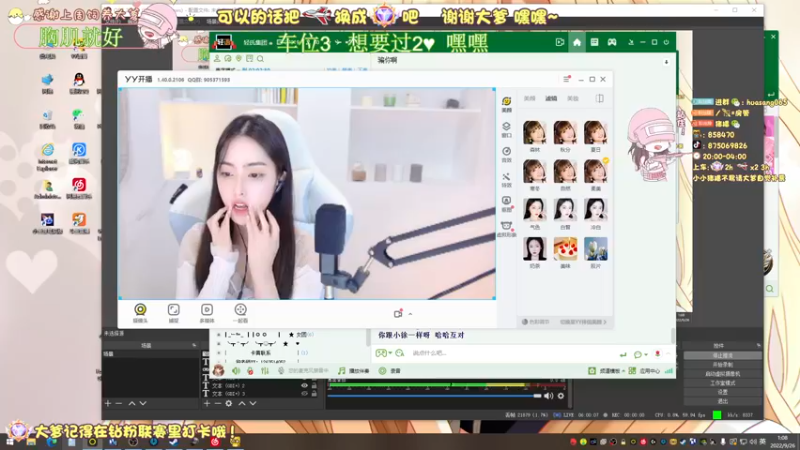The image size is (800, 450).
Task: Click OBS audio mixer volume slider handle
Action: (x=537, y=395)
